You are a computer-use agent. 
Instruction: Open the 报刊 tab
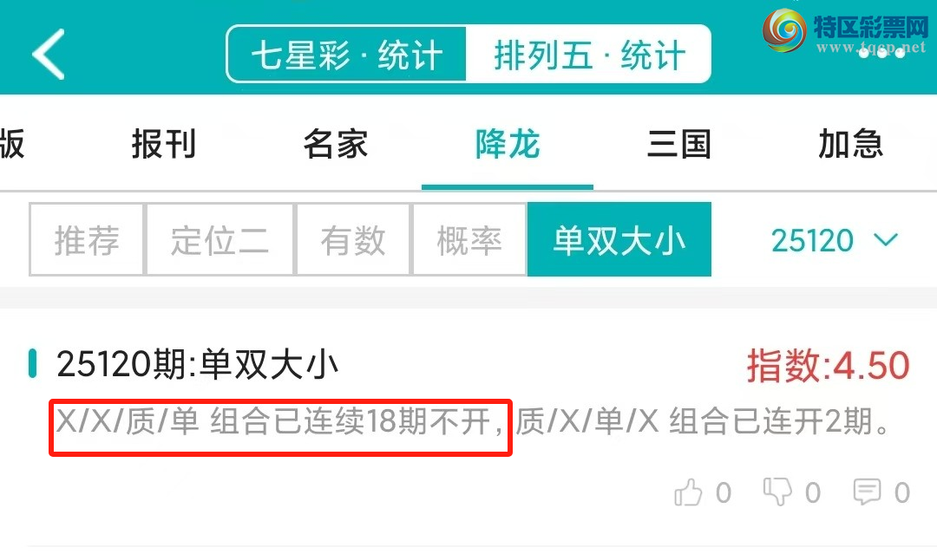coord(164,144)
